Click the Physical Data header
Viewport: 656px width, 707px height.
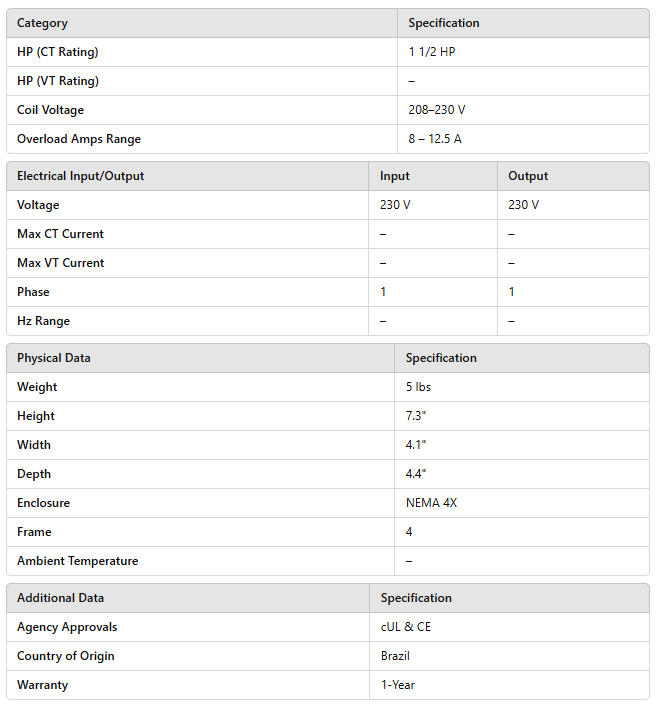point(53,358)
